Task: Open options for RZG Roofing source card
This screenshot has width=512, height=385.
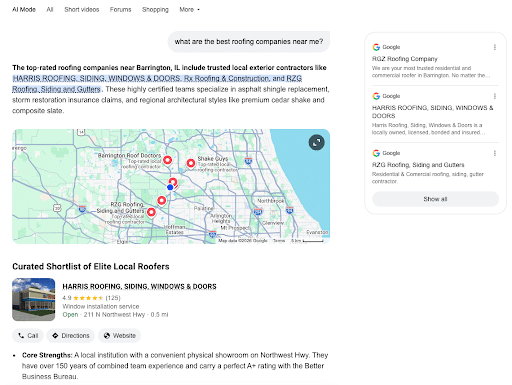Action: coord(495,153)
